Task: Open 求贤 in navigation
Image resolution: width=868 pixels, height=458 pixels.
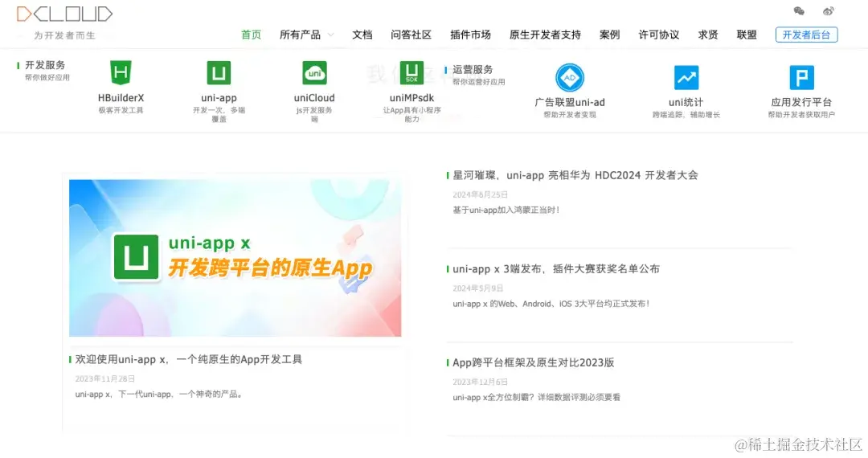Action: (x=708, y=35)
